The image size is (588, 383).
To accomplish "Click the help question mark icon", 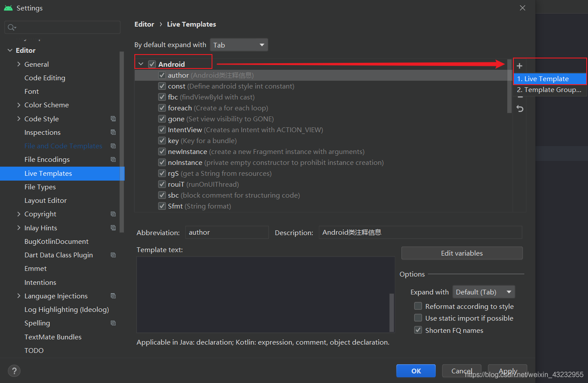I will (14, 371).
